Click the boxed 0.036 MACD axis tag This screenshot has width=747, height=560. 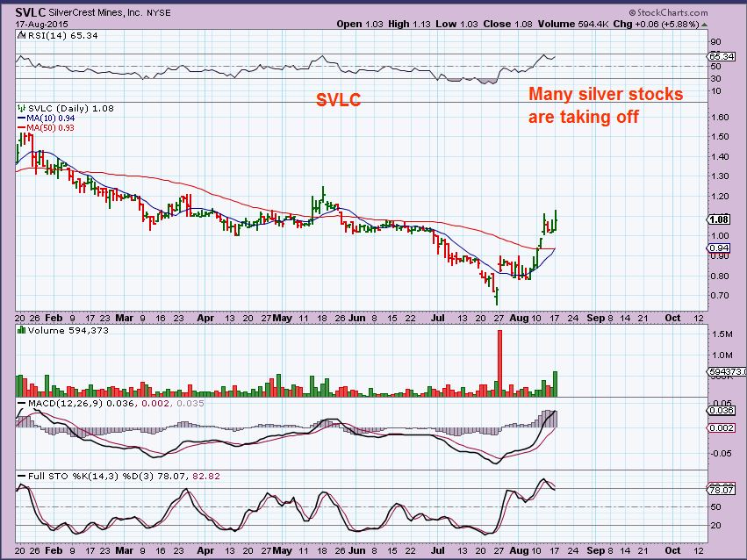[722, 411]
